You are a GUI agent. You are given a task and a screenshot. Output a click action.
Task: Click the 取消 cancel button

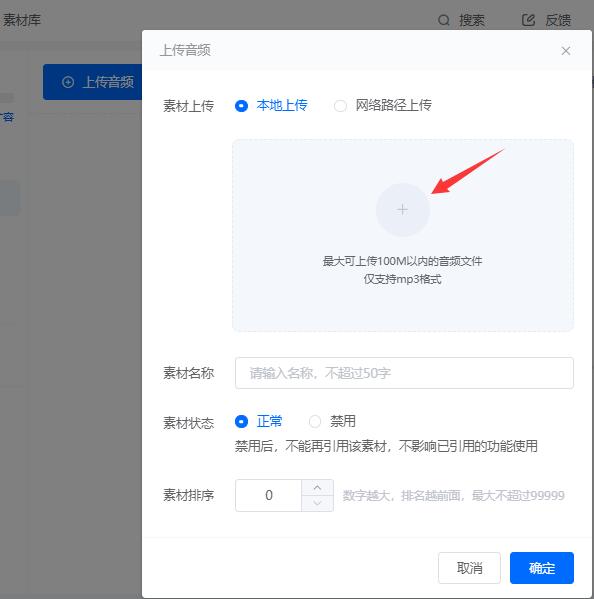coord(469,568)
